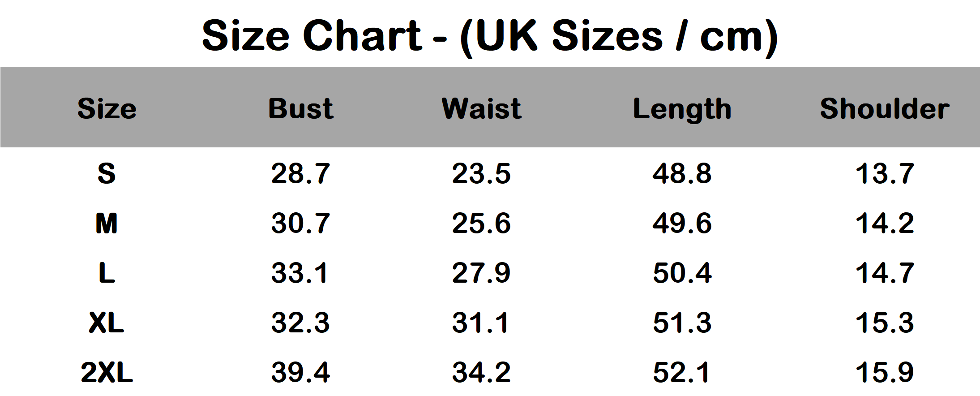The height and width of the screenshot is (396, 980).
Task: Select the waist value 34.2
Action: pyautogui.click(x=481, y=372)
